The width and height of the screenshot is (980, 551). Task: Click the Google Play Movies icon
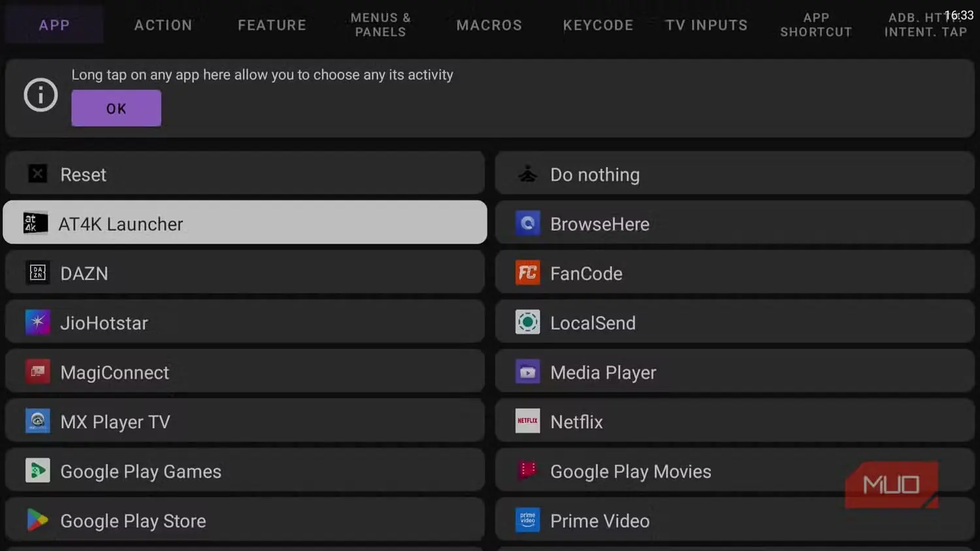527,471
